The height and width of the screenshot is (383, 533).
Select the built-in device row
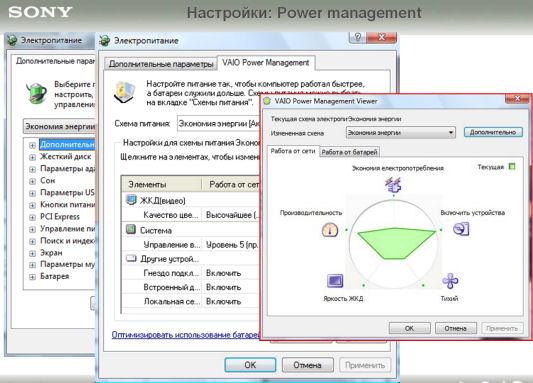[191, 287]
